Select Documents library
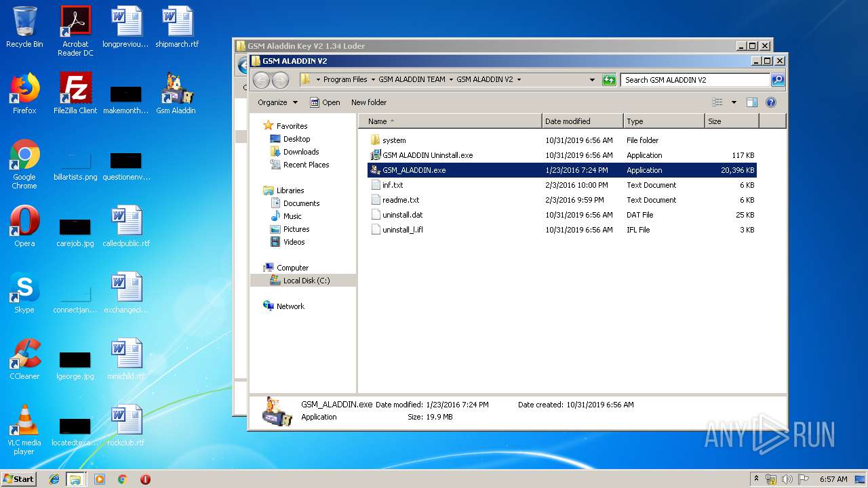 295,203
